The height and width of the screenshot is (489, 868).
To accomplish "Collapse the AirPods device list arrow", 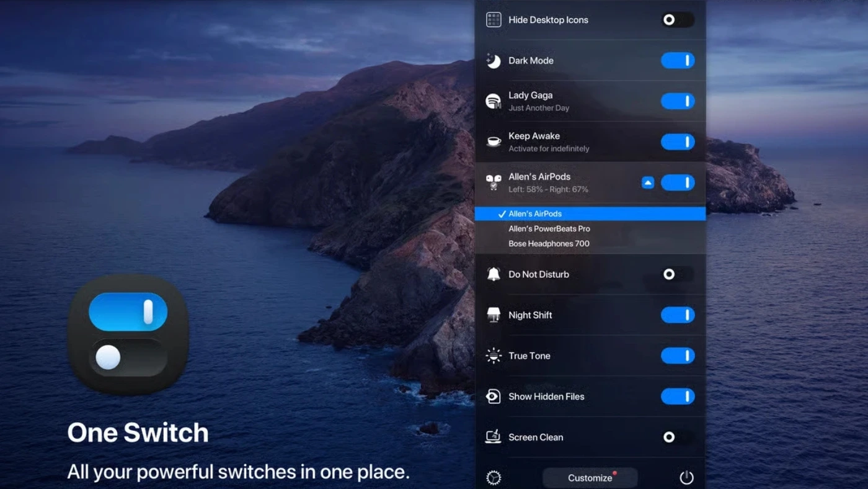I will (647, 182).
